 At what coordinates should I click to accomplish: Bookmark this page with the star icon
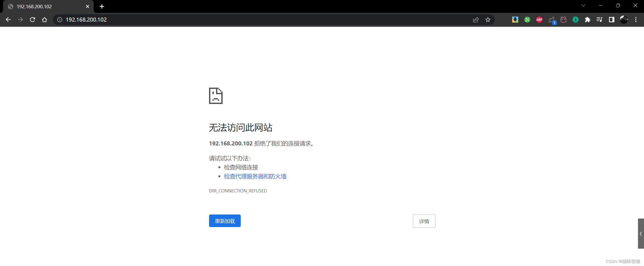[x=488, y=20]
